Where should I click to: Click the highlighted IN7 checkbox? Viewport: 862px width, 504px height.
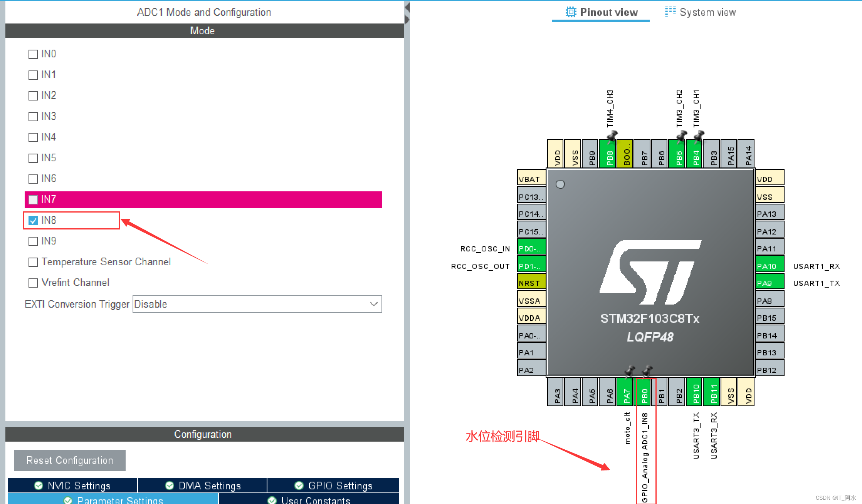(33, 199)
